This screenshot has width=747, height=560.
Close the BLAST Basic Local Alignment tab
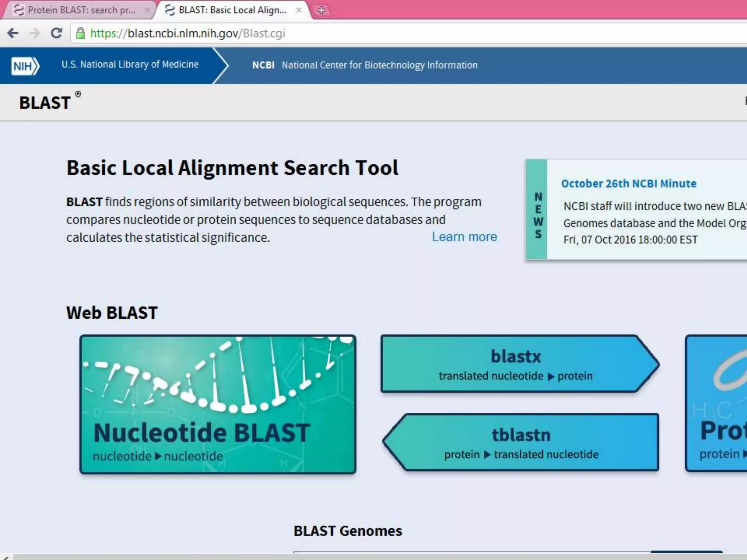299,10
